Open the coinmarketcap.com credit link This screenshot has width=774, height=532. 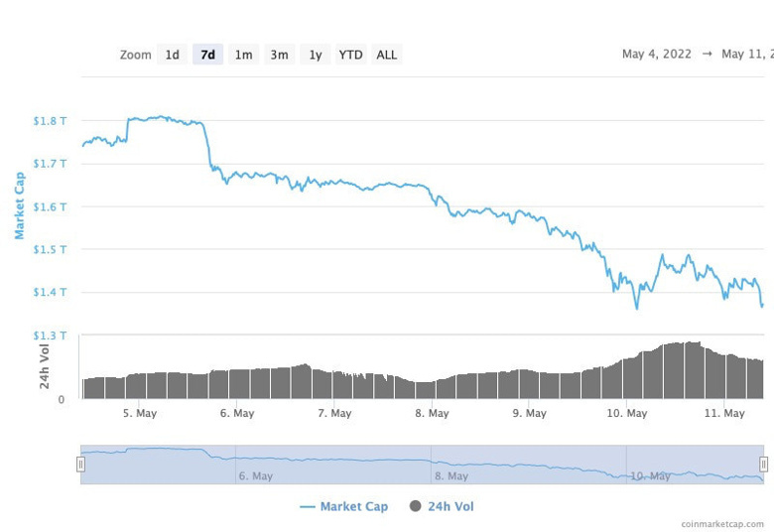[722, 523]
